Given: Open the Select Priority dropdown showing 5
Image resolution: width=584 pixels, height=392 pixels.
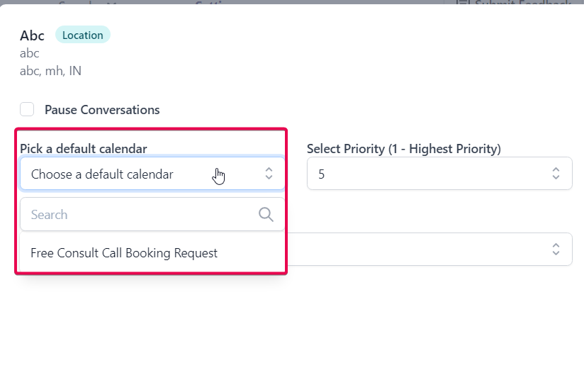Looking at the screenshot, I should pyautogui.click(x=432, y=174).
